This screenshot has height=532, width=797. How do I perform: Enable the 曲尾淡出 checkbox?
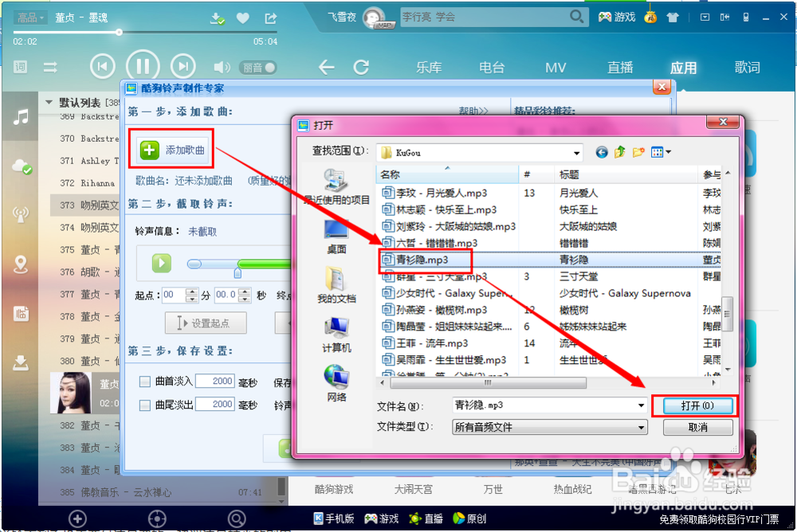(145, 405)
